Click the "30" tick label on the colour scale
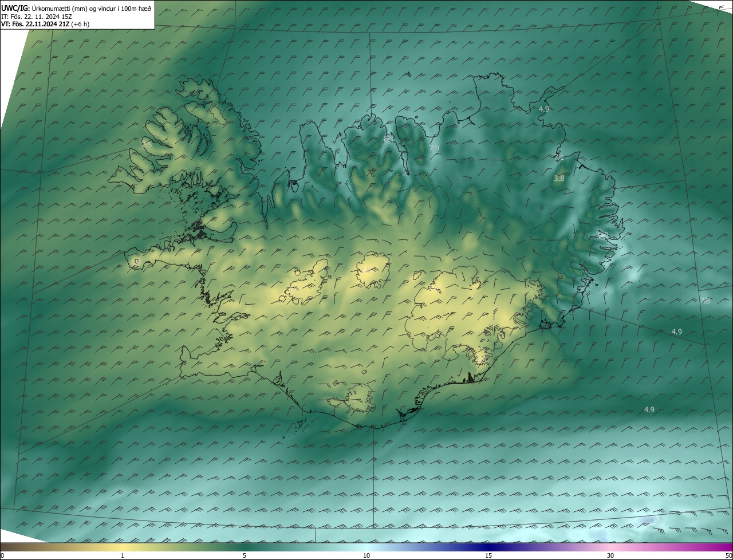733x560 pixels. tap(610, 555)
